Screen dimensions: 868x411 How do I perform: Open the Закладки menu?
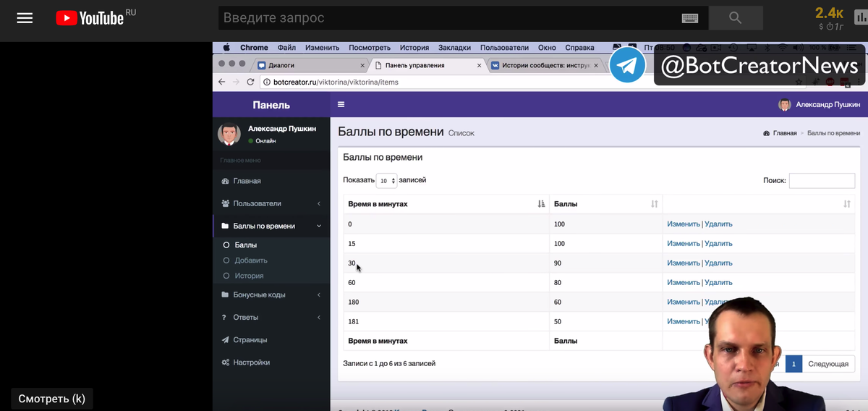click(454, 48)
